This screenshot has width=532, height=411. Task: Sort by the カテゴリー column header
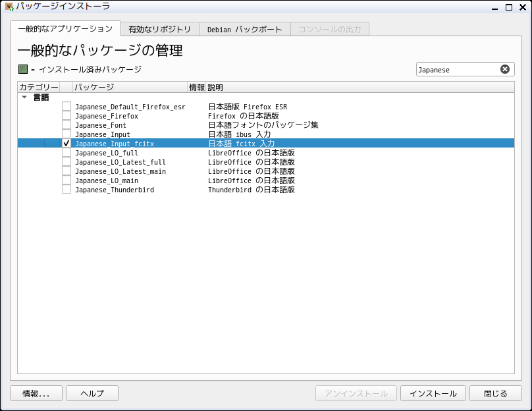point(39,87)
